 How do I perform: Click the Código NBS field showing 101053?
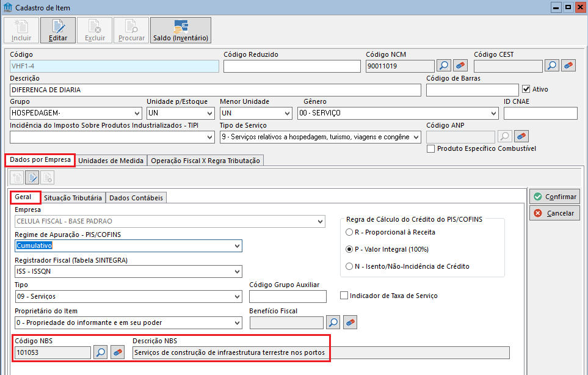pos(53,352)
